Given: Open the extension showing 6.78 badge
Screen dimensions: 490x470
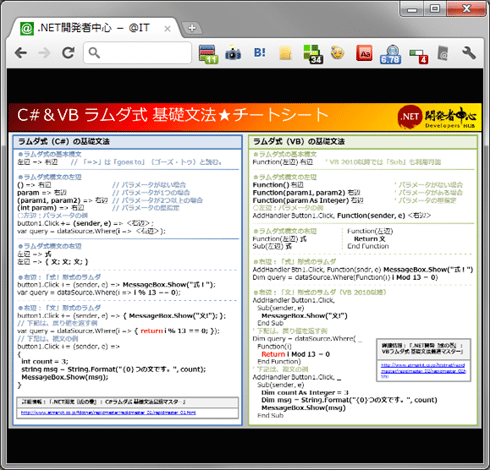Looking at the screenshot, I should pos(391,54).
